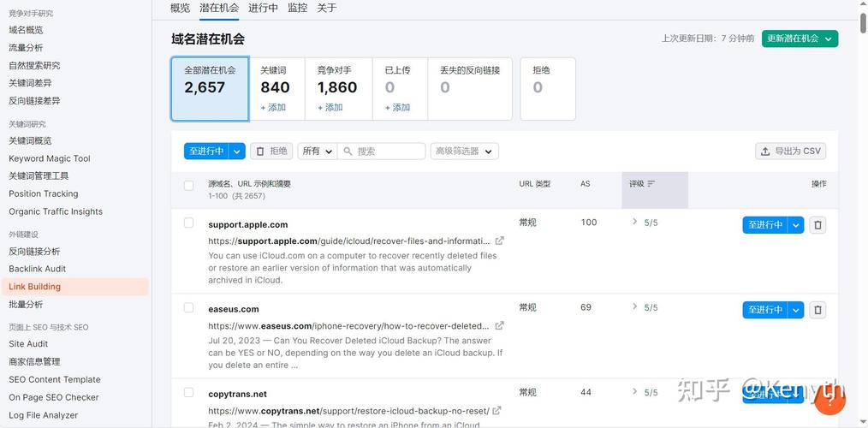868x428 pixels.
Task: Open Log File Analyzer in the sidebar
Action: pos(43,414)
